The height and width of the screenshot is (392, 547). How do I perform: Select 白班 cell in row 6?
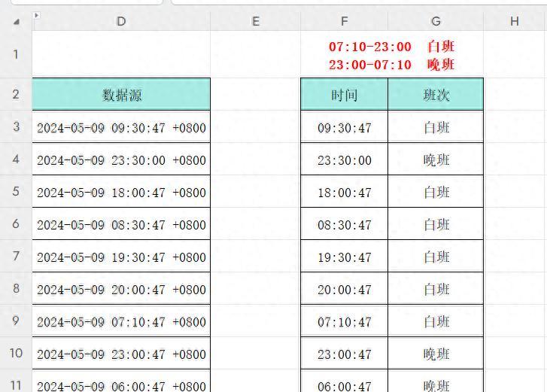(436, 223)
